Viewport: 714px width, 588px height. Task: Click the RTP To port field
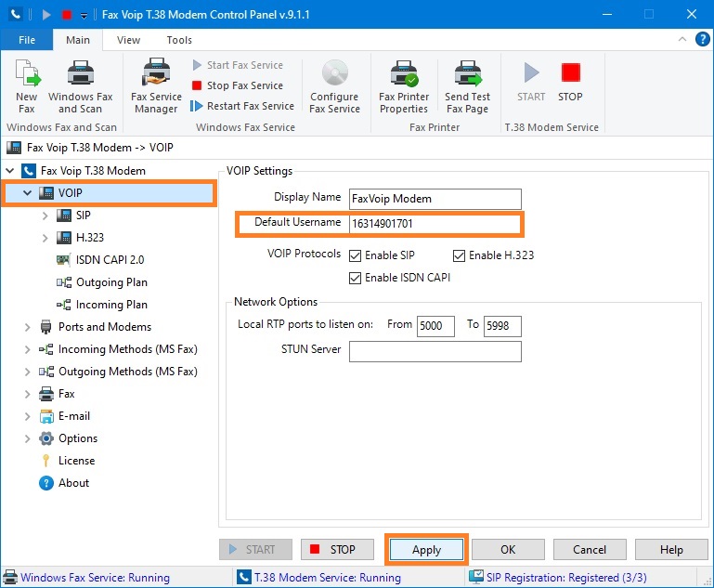(502, 326)
